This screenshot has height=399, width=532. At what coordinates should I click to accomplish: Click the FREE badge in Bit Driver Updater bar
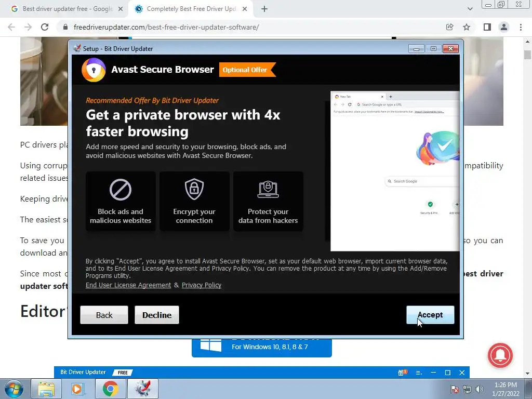(123, 373)
